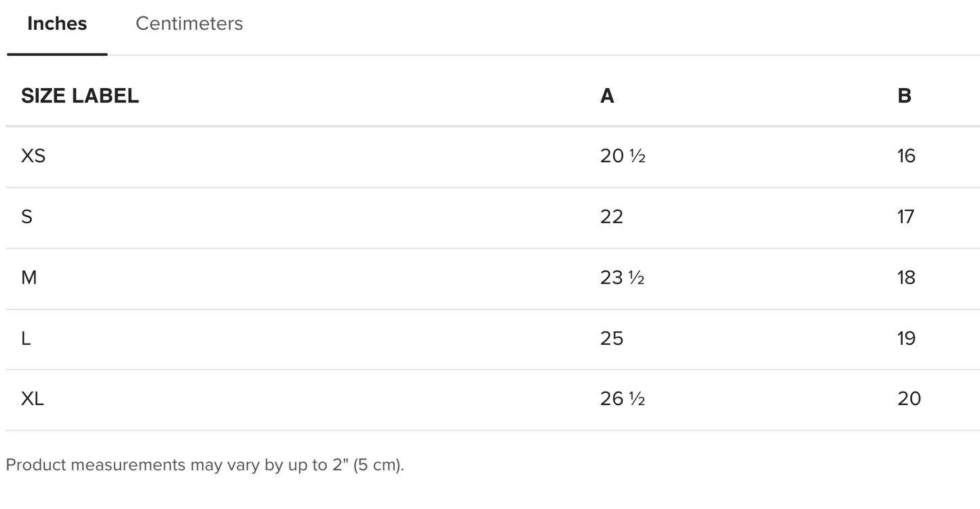Click the 16 value in column B
Viewport: 980px width, 509px height.
(906, 156)
